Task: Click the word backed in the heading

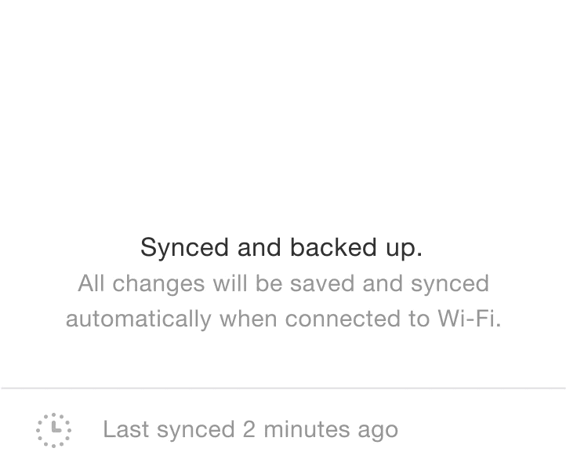Action: point(334,247)
